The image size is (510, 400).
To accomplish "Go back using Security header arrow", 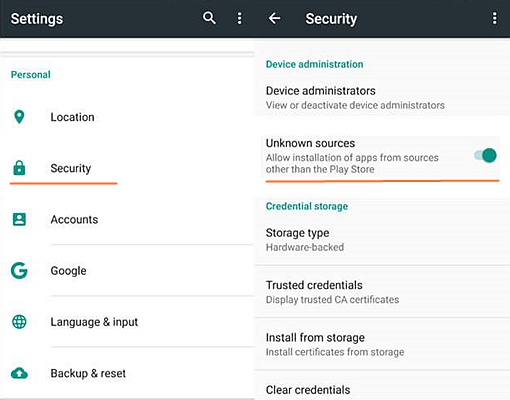I will [274, 18].
